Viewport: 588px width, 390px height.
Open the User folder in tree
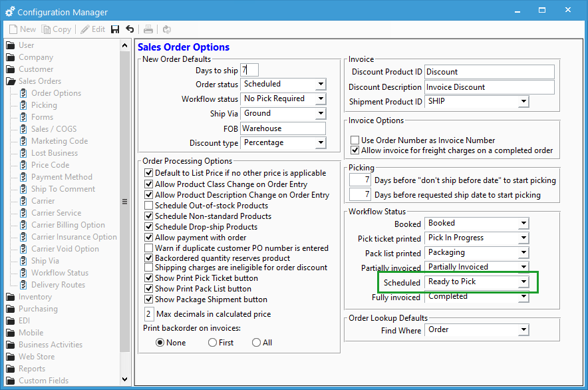click(x=20, y=45)
